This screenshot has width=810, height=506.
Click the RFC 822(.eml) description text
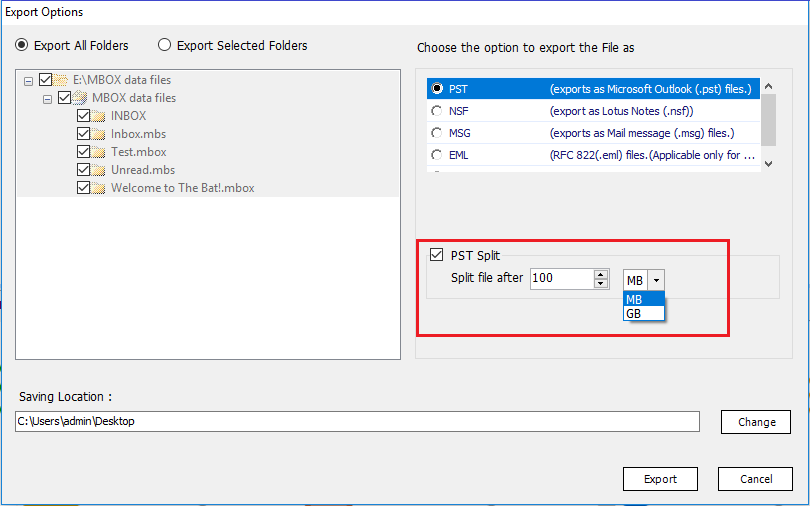[x=652, y=155]
